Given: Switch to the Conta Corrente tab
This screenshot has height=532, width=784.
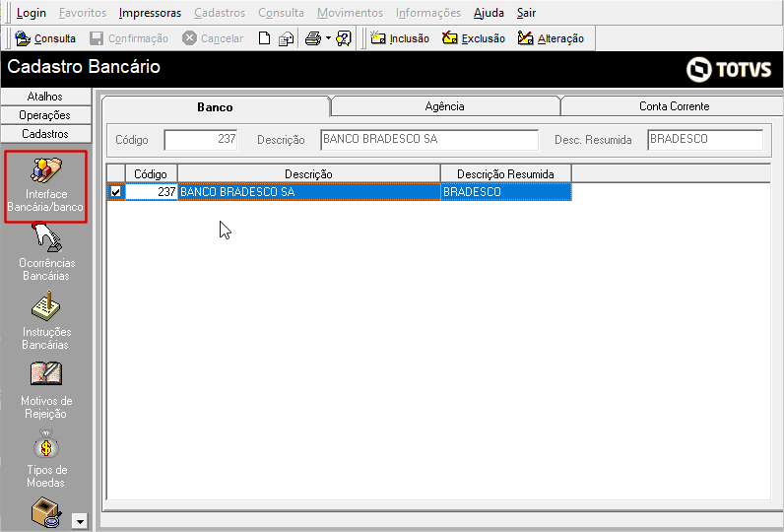Looking at the screenshot, I should point(674,106).
